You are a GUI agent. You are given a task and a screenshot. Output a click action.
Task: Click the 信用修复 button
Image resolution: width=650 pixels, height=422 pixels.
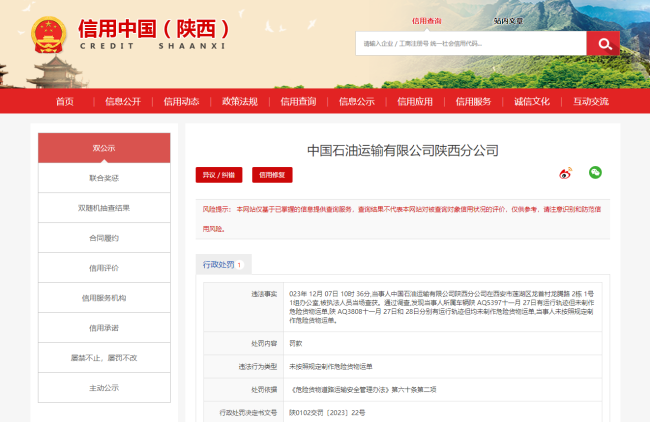tap(272, 175)
